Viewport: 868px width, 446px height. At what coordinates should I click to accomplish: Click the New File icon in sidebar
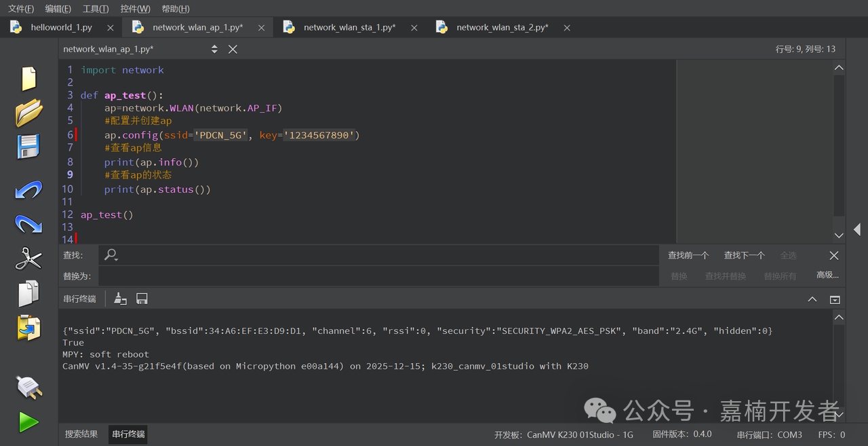(28, 78)
